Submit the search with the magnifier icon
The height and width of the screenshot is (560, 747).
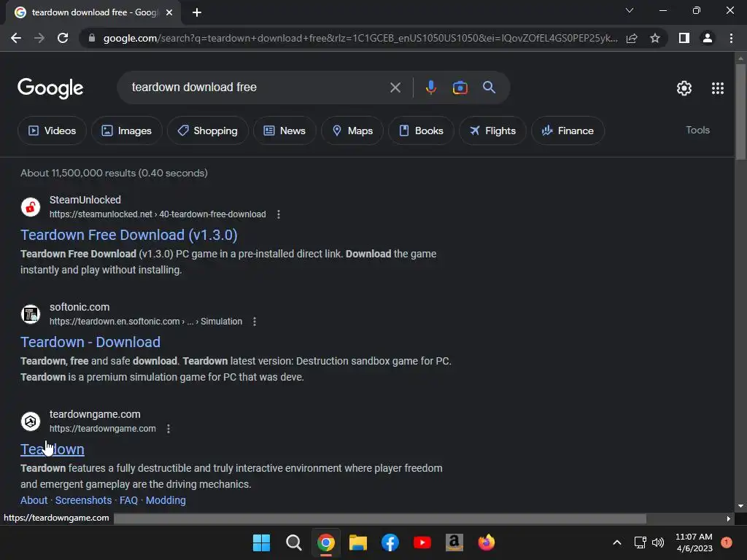click(x=489, y=87)
